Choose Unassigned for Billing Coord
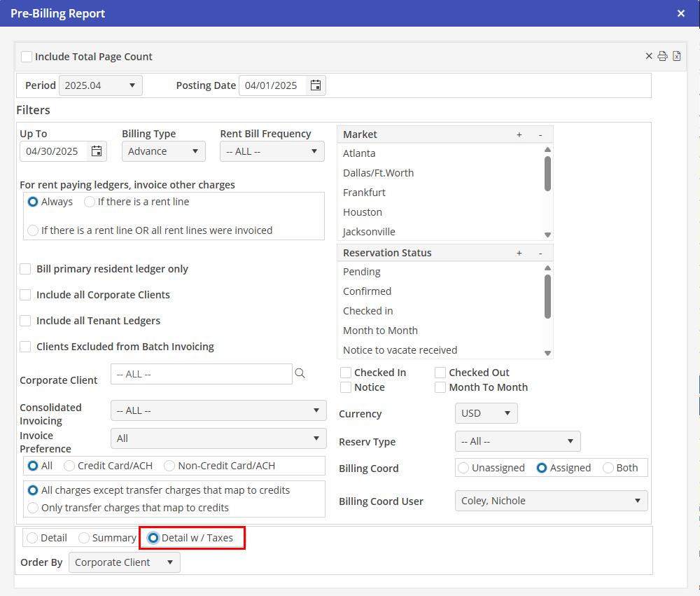This screenshot has height=596, width=700. pos(463,468)
